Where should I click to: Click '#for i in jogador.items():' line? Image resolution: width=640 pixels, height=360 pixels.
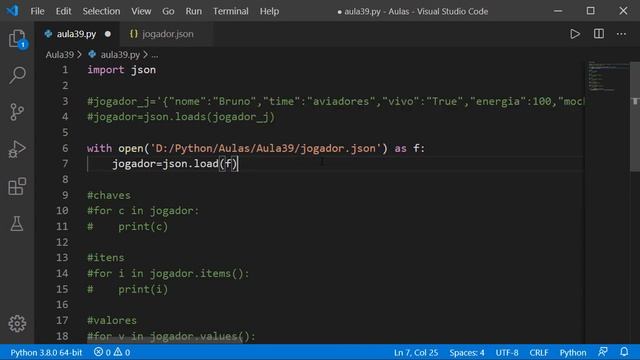click(168, 273)
